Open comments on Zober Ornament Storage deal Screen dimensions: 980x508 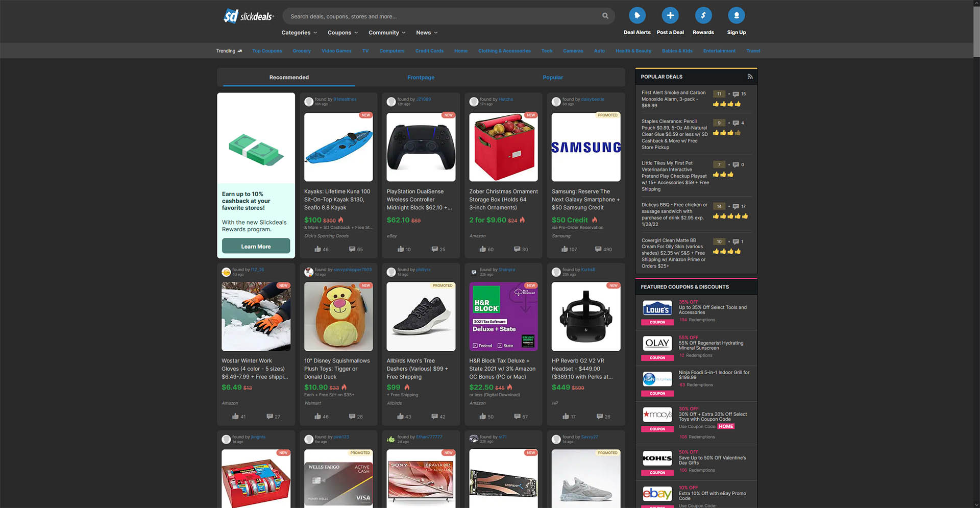[517, 249]
